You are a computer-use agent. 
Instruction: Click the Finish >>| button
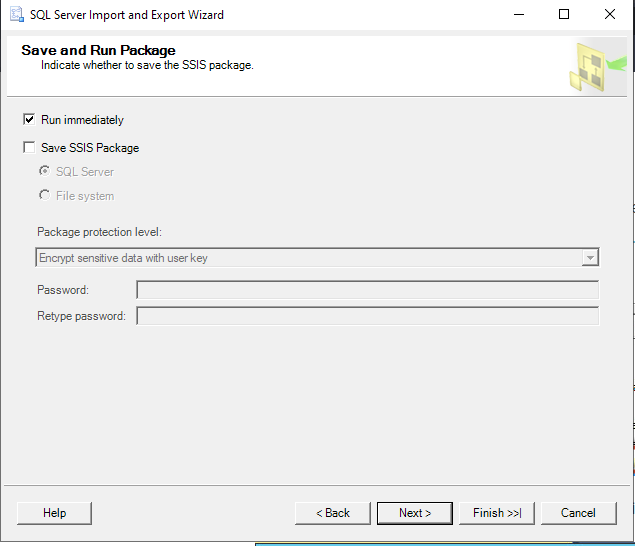[x=497, y=513]
